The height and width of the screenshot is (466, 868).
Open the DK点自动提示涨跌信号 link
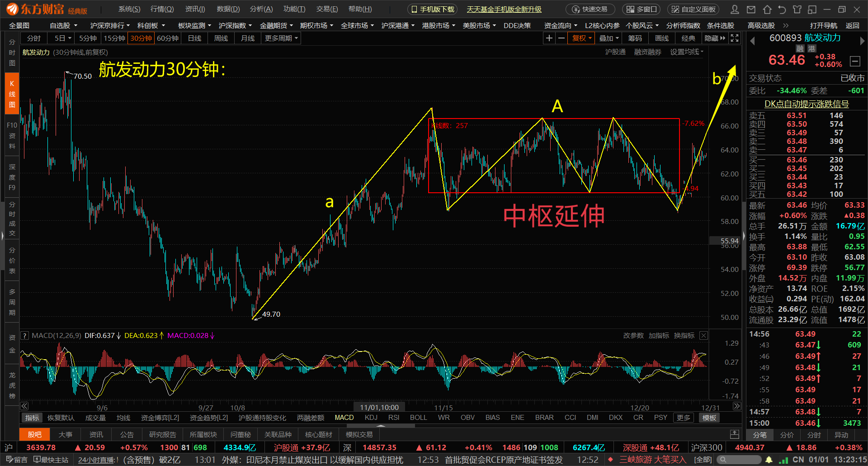807,104
